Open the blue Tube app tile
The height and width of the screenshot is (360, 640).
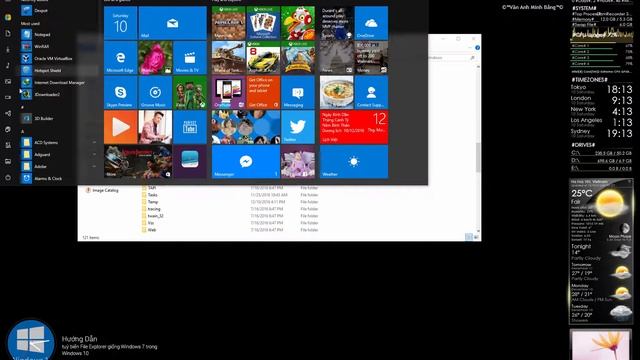pyautogui.click(x=190, y=127)
